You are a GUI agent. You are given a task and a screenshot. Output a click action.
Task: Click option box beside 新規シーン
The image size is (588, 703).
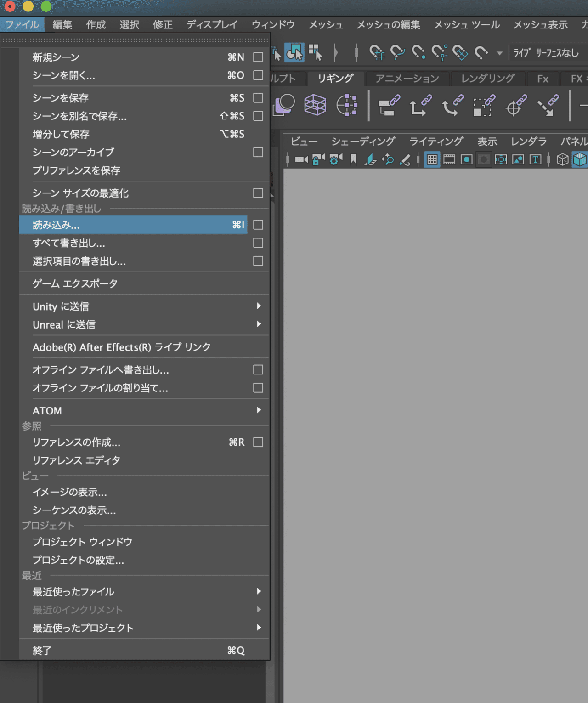258,57
